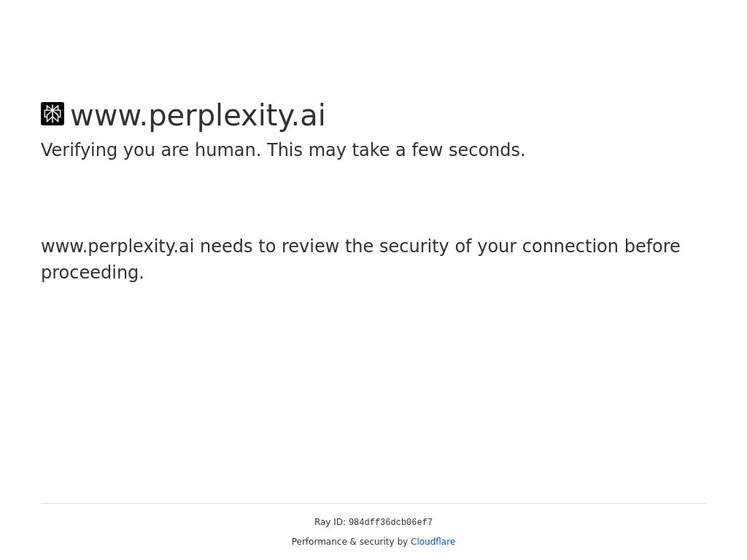Click "Performance & security by" footer text
The height and width of the screenshot is (560, 747).
[349, 542]
